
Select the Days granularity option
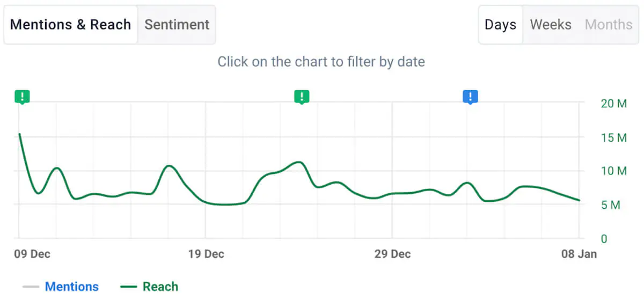(x=500, y=25)
